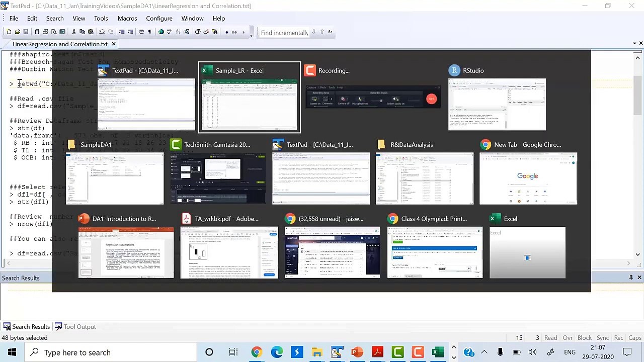This screenshot has width=644, height=362.
Task: Switch to the Tool Output tab
Action: [75, 327]
